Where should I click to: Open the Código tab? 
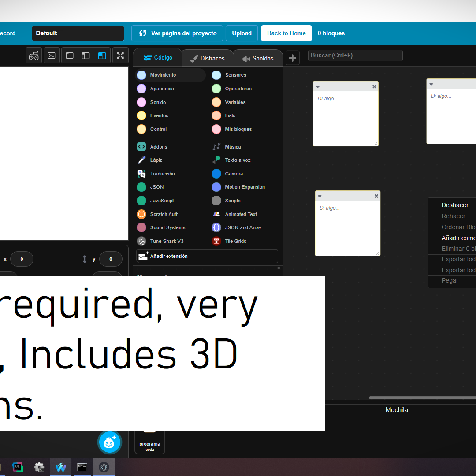[x=157, y=57]
